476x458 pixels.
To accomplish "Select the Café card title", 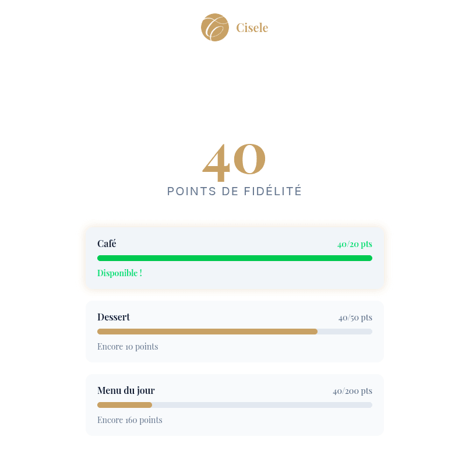I will [107, 244].
